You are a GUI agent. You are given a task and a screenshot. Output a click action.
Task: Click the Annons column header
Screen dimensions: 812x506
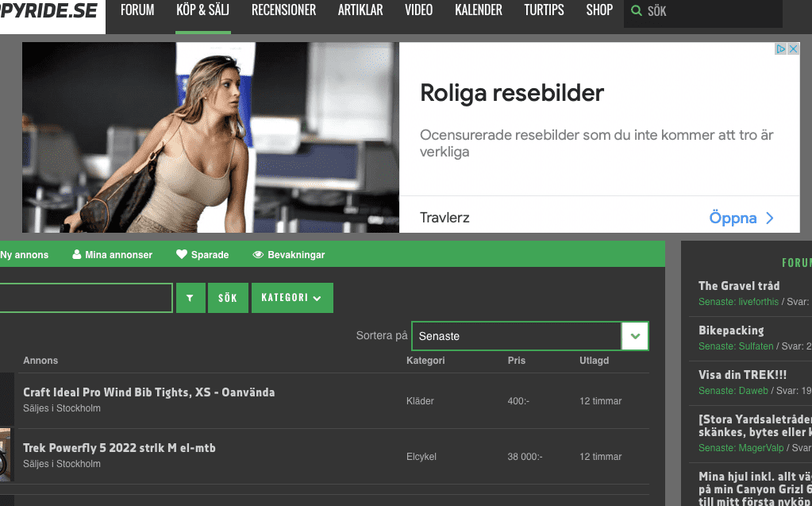(40, 361)
